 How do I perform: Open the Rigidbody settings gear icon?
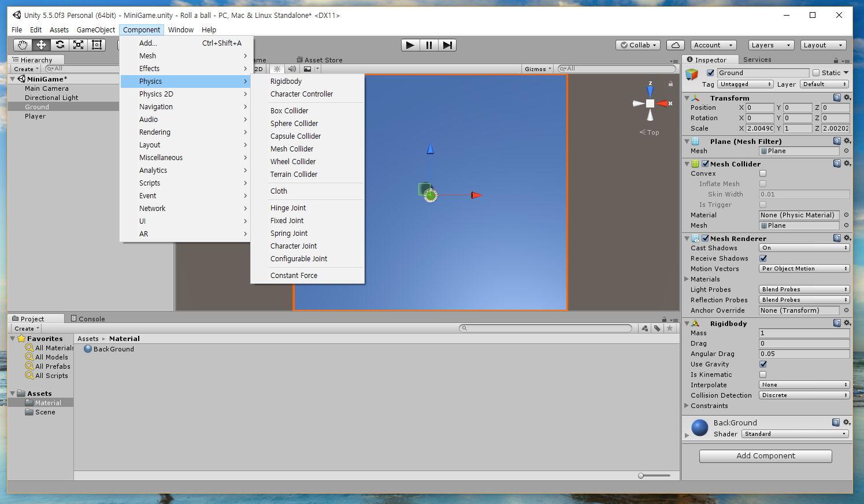847,323
